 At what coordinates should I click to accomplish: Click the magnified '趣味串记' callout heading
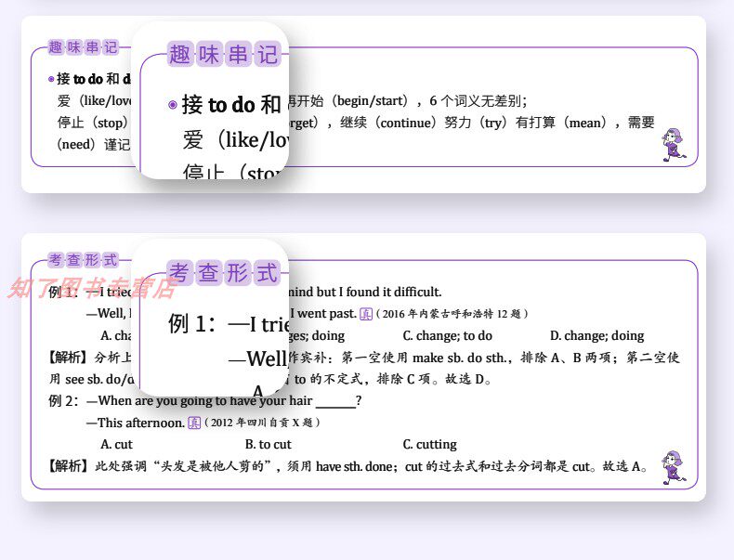coord(224,54)
